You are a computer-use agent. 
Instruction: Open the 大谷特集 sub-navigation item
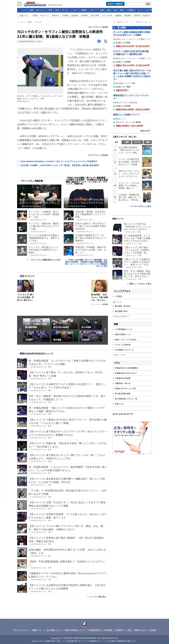65,15
